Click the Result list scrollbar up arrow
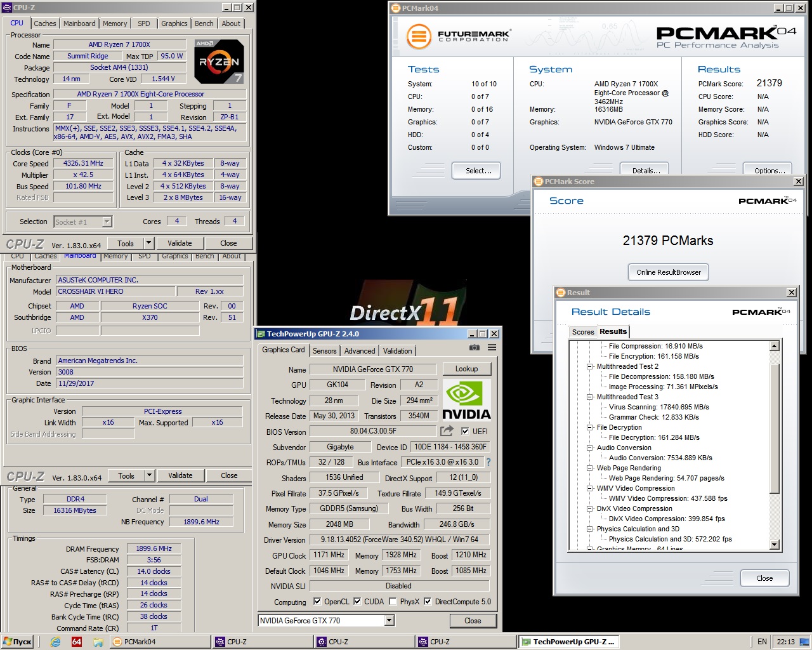This screenshot has height=650, width=812. 774,346
